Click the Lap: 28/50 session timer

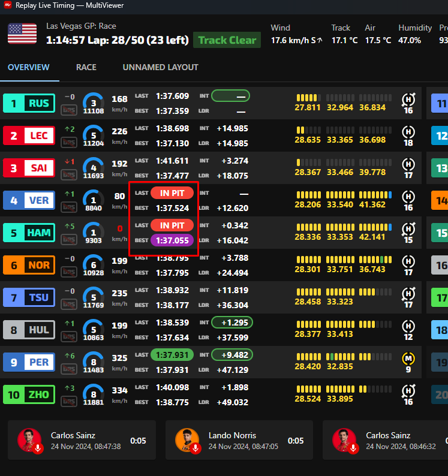pyautogui.click(x=117, y=40)
